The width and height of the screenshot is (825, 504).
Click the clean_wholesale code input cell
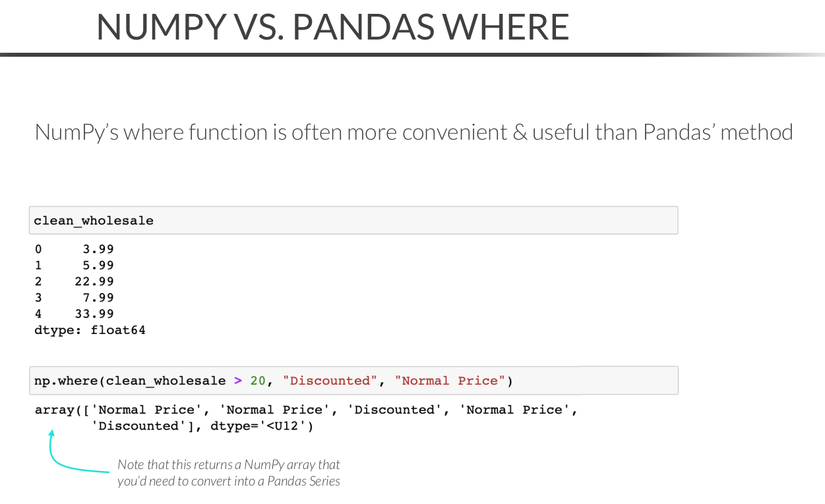[x=353, y=221]
